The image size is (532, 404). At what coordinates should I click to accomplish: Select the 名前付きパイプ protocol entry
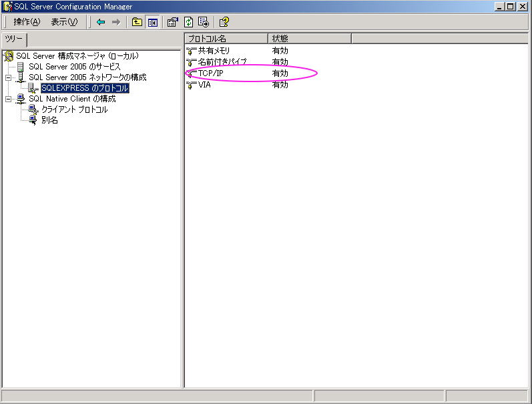(x=222, y=62)
